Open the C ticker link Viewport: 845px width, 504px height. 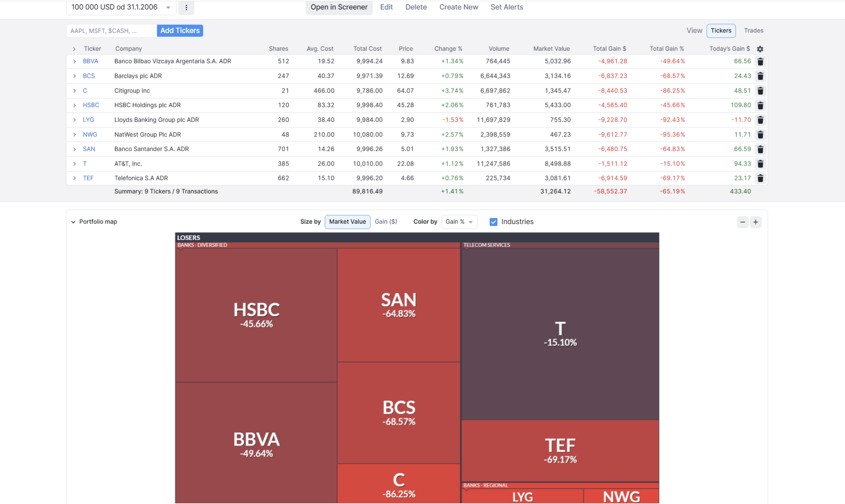pos(85,90)
